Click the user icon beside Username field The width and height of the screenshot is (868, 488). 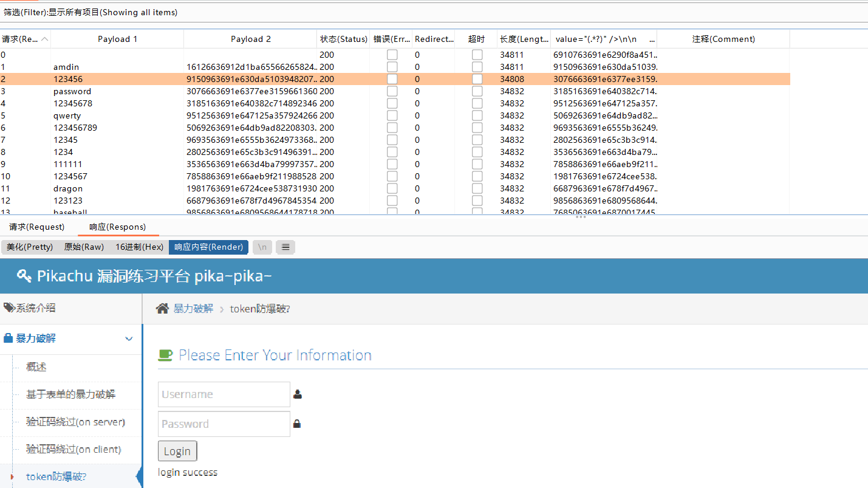pos(298,394)
